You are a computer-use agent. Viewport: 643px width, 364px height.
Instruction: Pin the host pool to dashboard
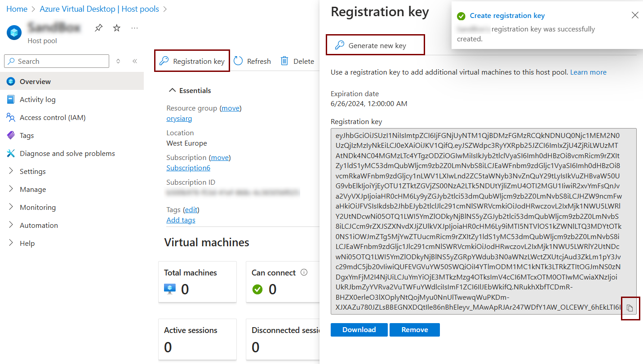pos(98,28)
